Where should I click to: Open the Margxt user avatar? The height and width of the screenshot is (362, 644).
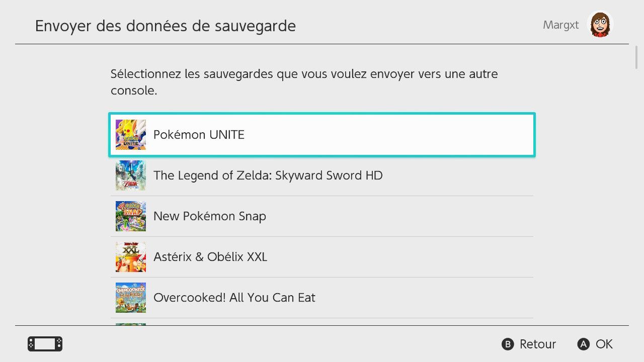pos(600,25)
